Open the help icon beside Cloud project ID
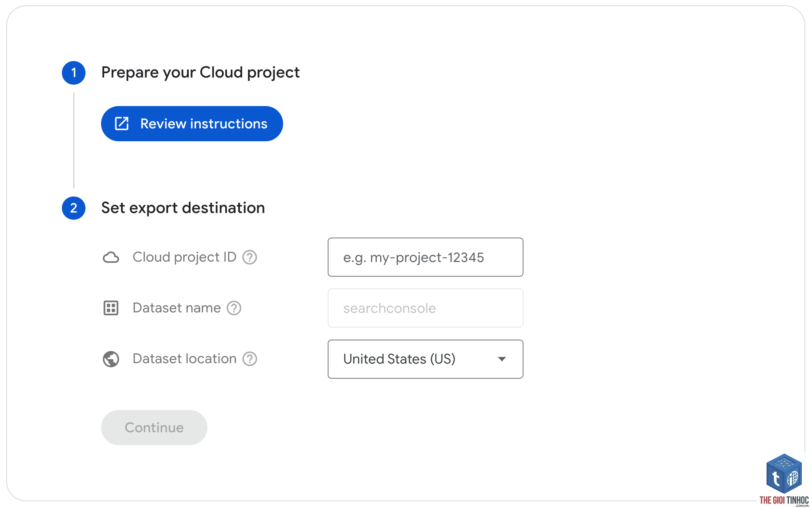Viewport: 812px width, 508px height. pyautogui.click(x=250, y=257)
